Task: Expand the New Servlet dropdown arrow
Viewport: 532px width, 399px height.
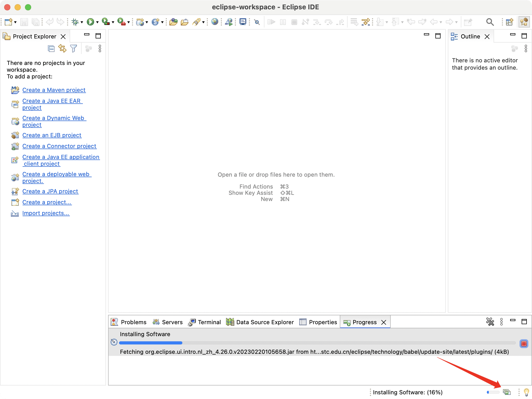Action: coord(162,22)
